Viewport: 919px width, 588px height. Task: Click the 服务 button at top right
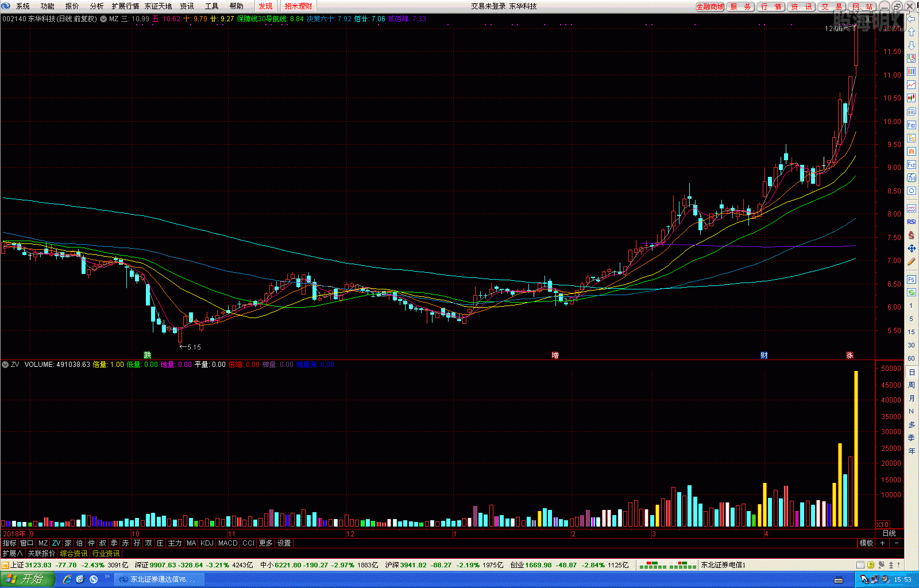tap(740, 7)
